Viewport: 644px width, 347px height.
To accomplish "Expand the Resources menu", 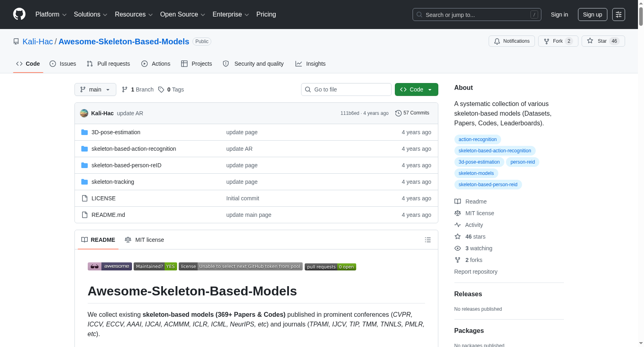I will (134, 15).
